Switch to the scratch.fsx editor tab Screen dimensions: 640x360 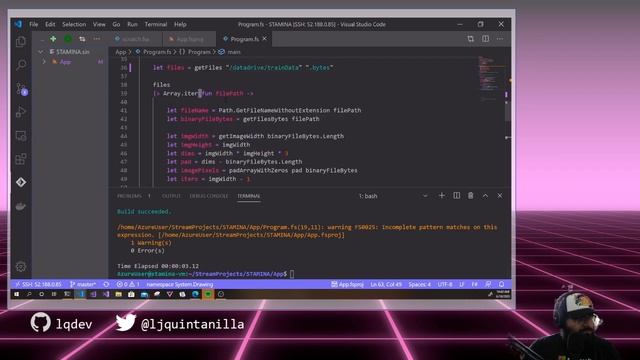pos(136,39)
